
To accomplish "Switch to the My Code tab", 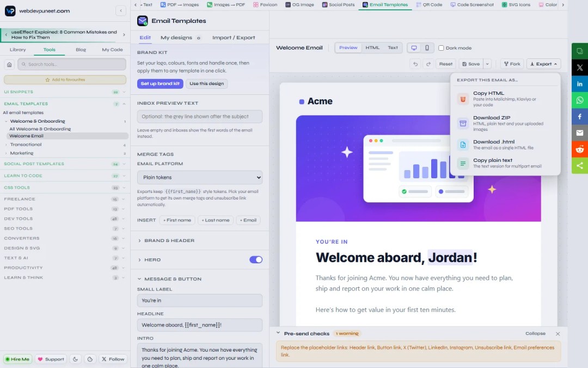I will 112,50.
